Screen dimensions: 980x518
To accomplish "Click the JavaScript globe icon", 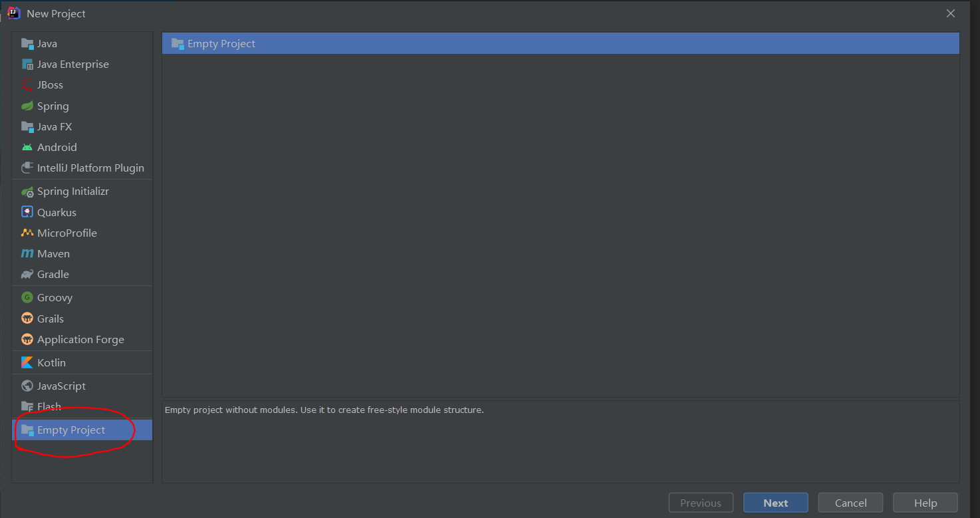I will (27, 386).
